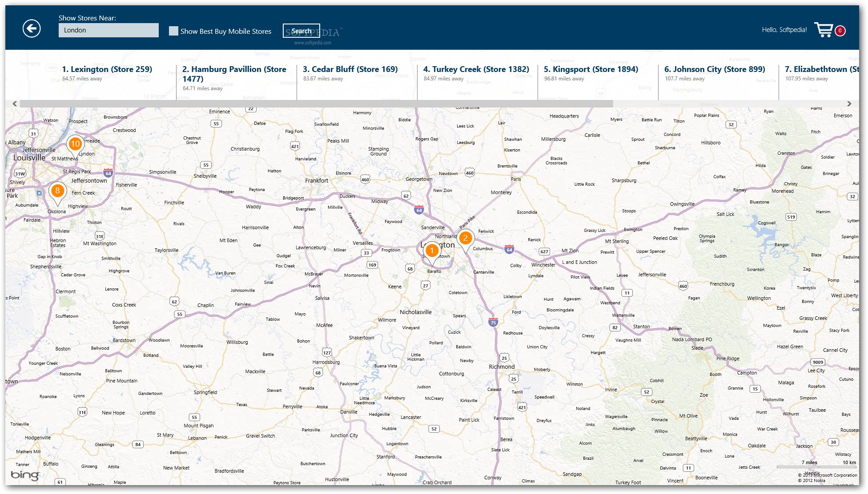The height and width of the screenshot is (494, 868).
Task: Enable Show Best Buy Mobile Stores checkbox
Action: pyautogui.click(x=173, y=31)
